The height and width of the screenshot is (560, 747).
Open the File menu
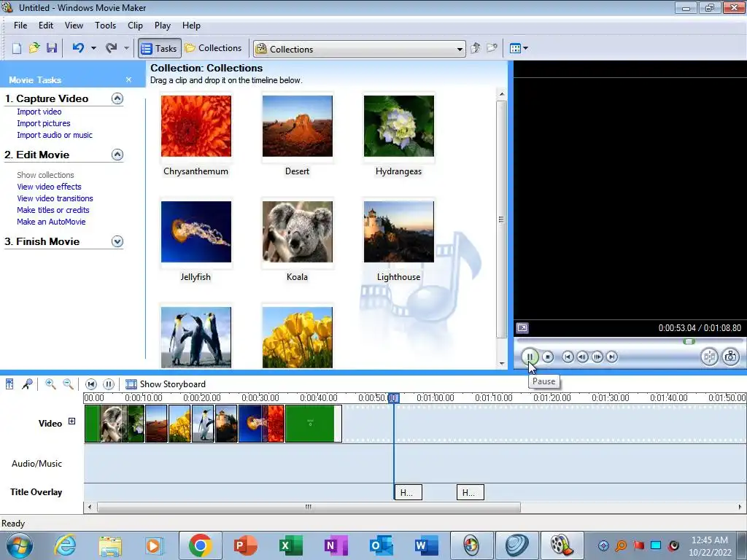[20, 26]
